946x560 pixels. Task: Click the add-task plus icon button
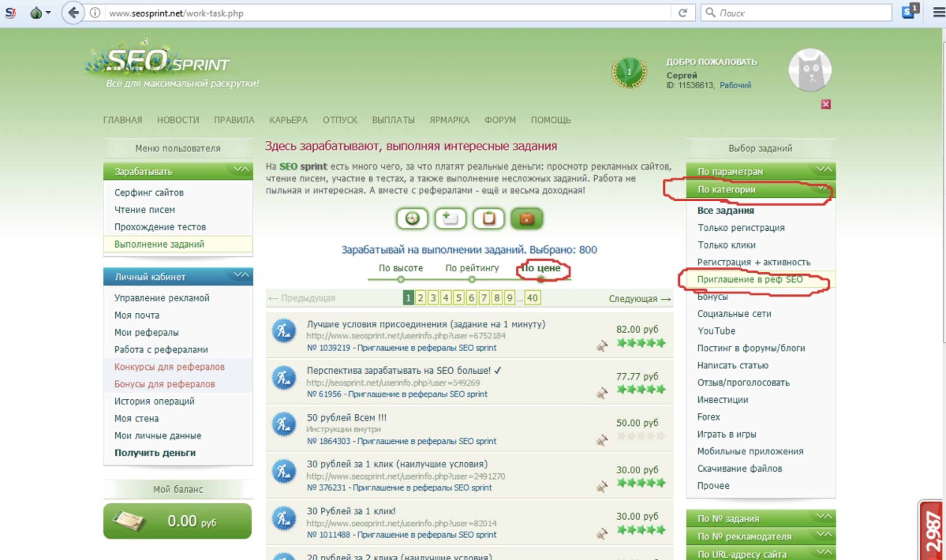[450, 218]
